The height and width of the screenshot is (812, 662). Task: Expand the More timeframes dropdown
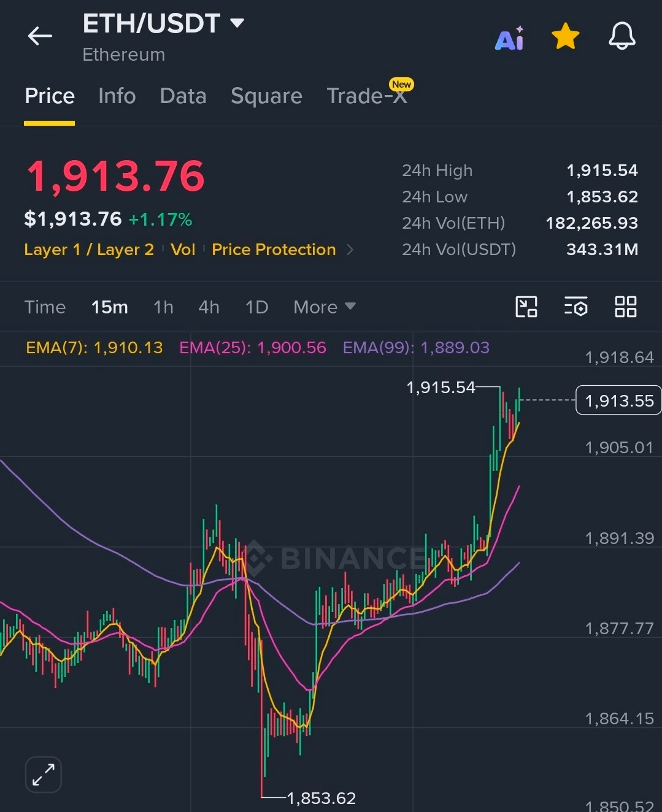[x=324, y=307]
